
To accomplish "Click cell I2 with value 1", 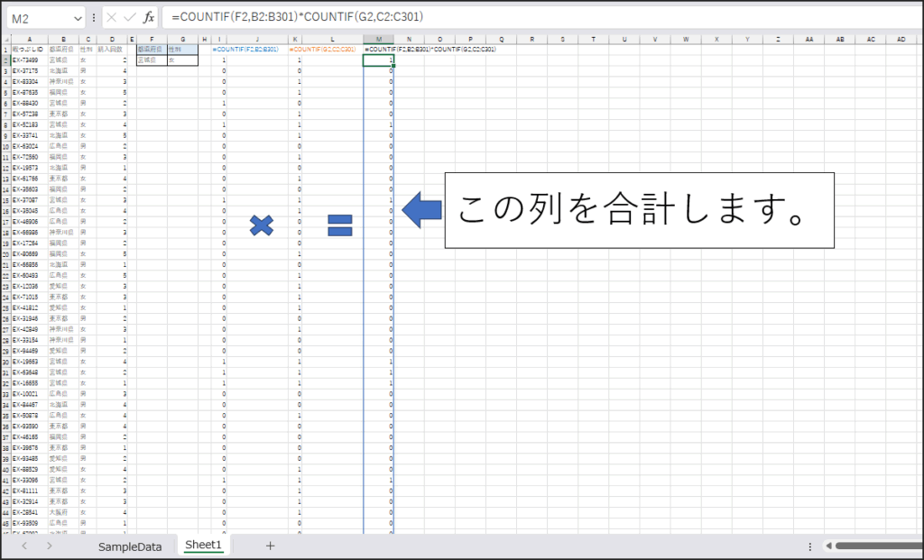I will pos(219,60).
